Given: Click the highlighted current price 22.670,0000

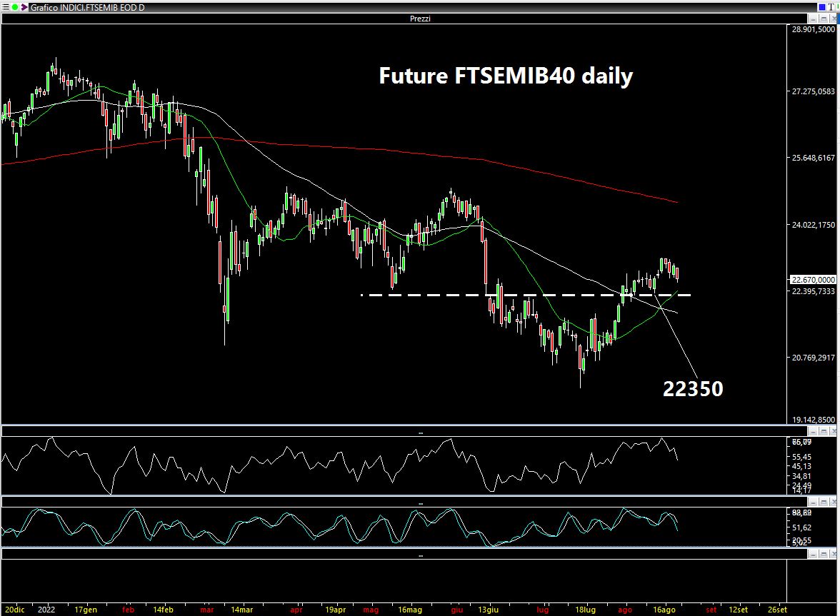Looking at the screenshot, I should [x=813, y=279].
